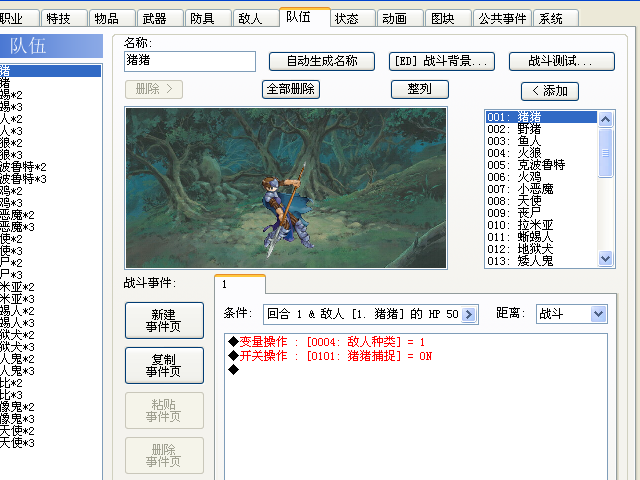
Task: Switch to the 公共事件 tab
Action: [502, 18]
